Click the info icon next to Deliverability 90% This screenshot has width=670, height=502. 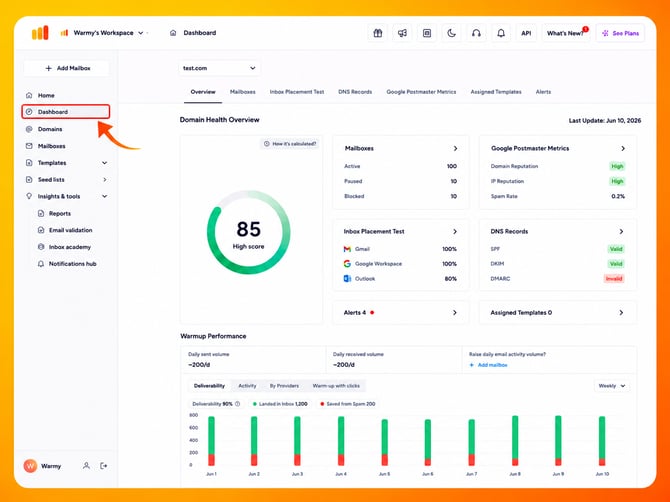(238, 404)
